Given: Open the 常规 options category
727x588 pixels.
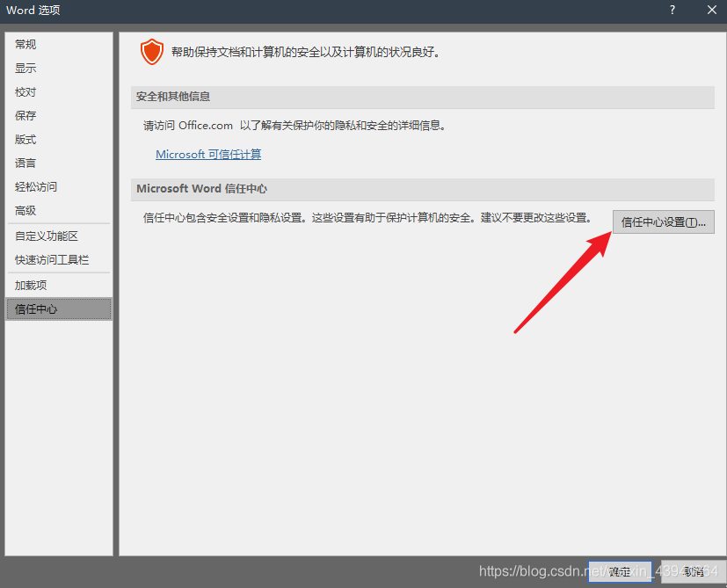Looking at the screenshot, I should coord(58,45).
